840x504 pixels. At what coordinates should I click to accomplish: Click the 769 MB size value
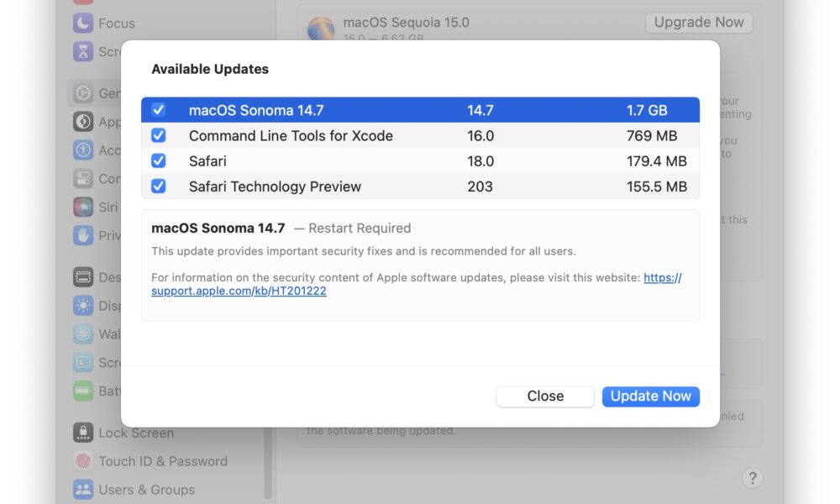tap(652, 135)
